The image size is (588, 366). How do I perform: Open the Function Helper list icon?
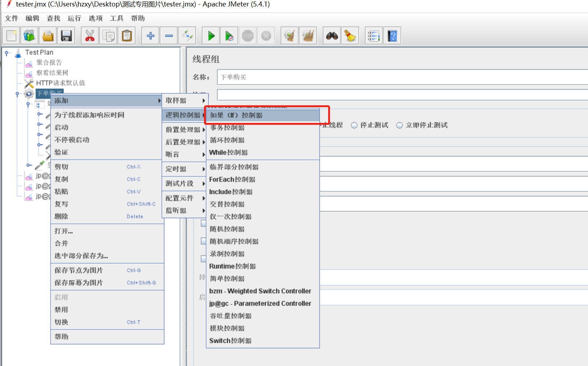(x=374, y=36)
